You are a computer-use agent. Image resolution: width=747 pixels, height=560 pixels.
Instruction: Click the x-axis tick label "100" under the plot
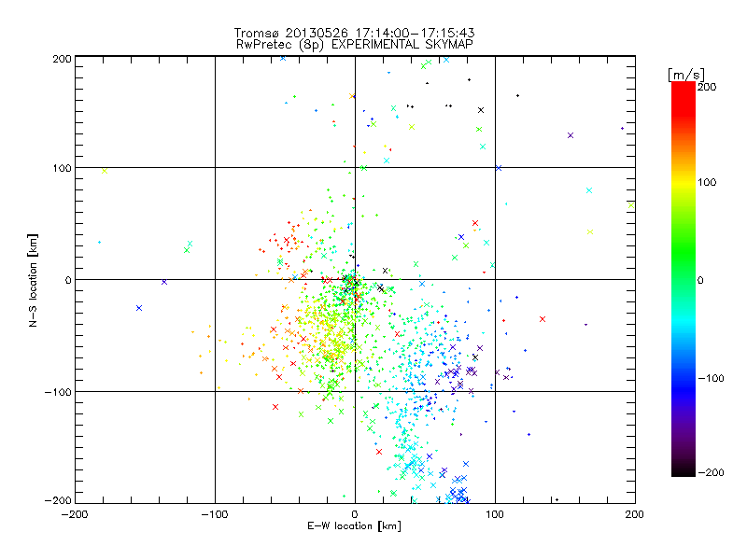pos(495,514)
